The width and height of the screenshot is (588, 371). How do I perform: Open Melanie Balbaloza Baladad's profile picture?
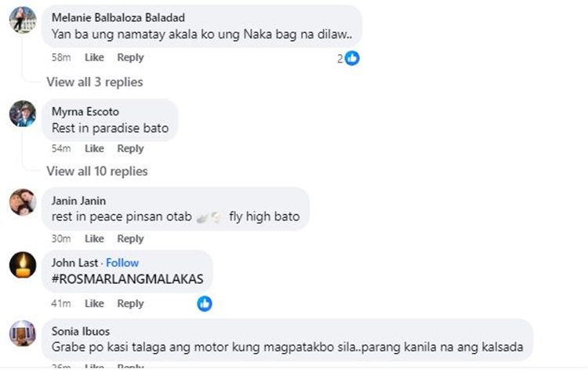[x=23, y=20]
